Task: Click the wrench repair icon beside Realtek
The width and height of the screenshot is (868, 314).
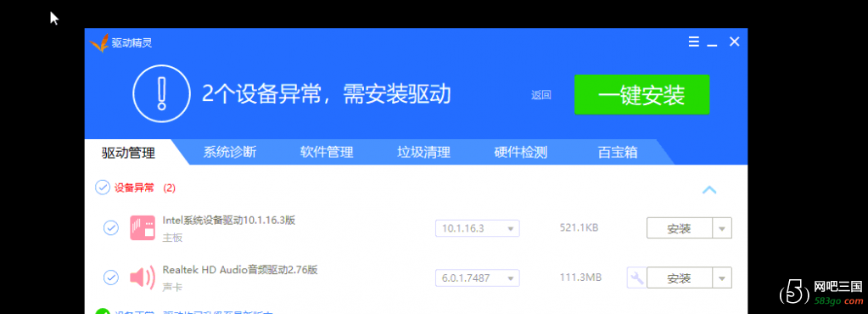Action: pos(636,278)
